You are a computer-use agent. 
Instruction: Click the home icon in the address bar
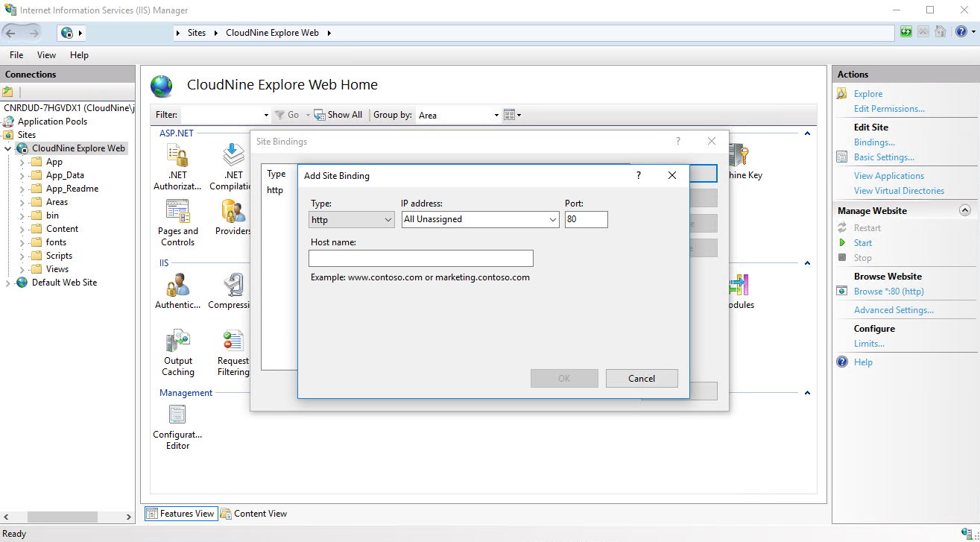[x=941, y=32]
